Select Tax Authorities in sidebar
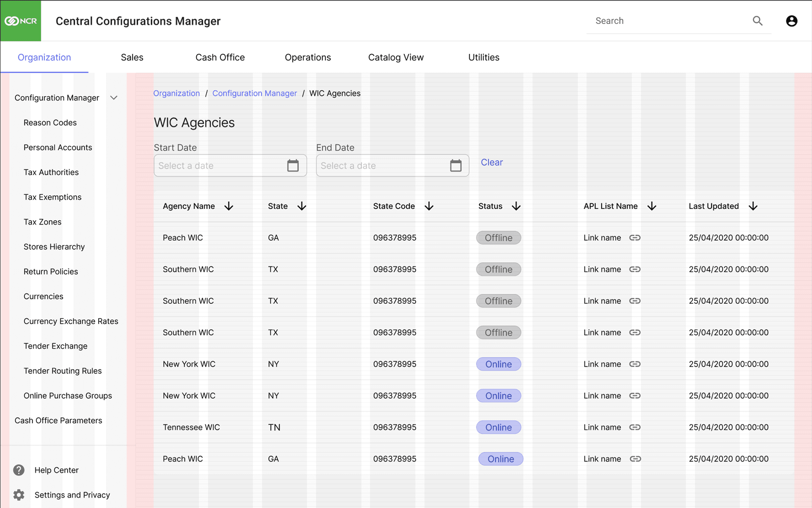The width and height of the screenshot is (812, 508). [x=51, y=172]
